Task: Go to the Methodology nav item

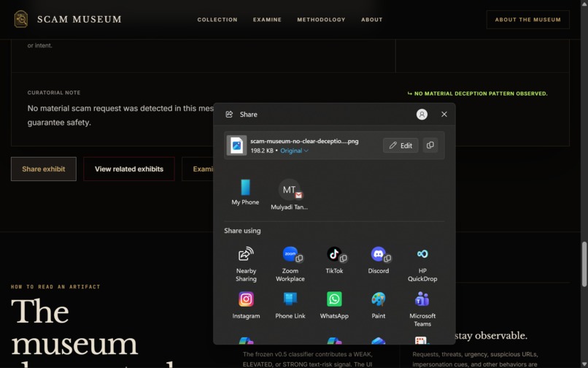Action: 321,20
